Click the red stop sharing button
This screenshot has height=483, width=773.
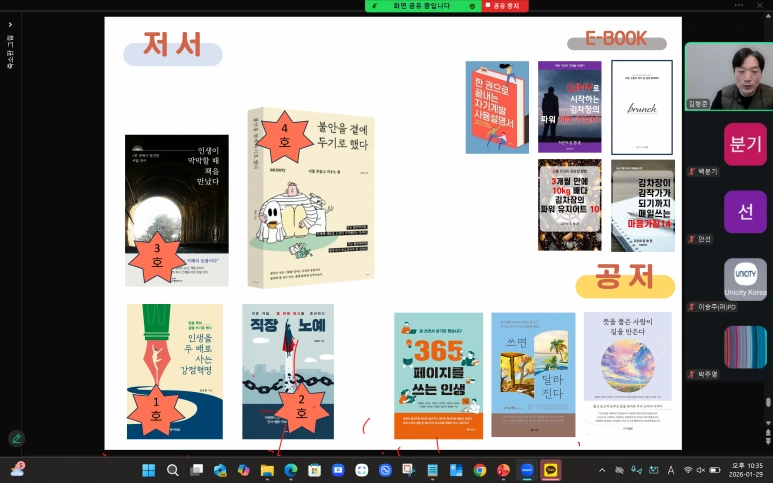(x=504, y=6)
